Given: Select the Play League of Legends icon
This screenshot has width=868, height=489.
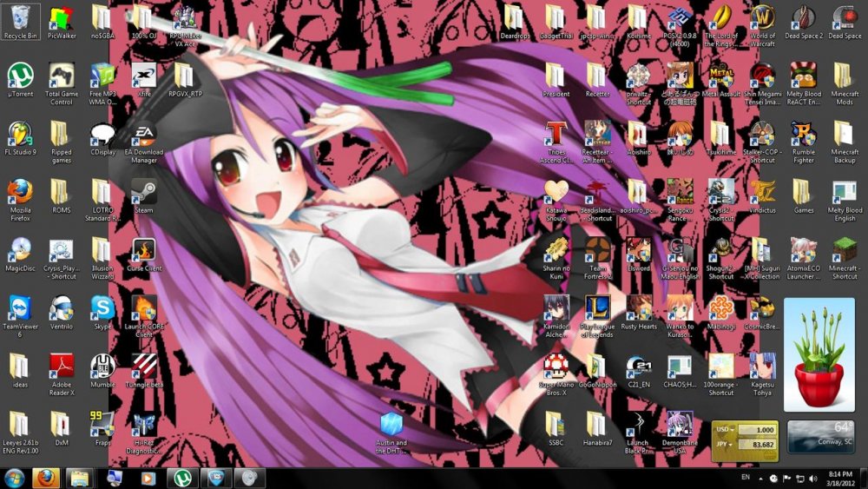Looking at the screenshot, I should tap(596, 308).
